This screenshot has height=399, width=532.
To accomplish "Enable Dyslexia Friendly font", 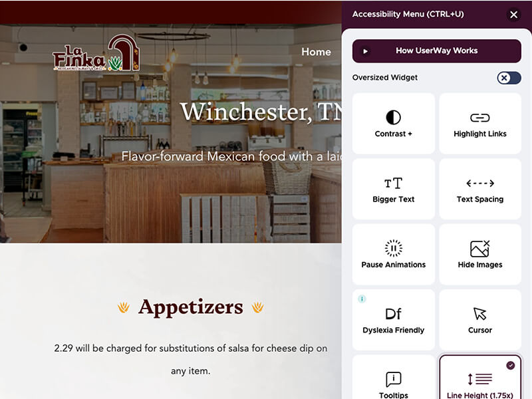I will click(x=393, y=320).
